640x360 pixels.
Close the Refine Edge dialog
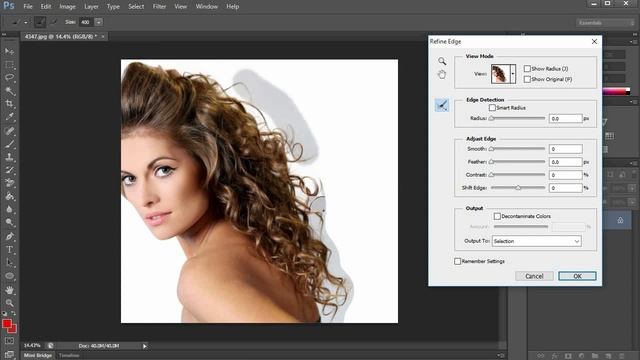tap(594, 41)
